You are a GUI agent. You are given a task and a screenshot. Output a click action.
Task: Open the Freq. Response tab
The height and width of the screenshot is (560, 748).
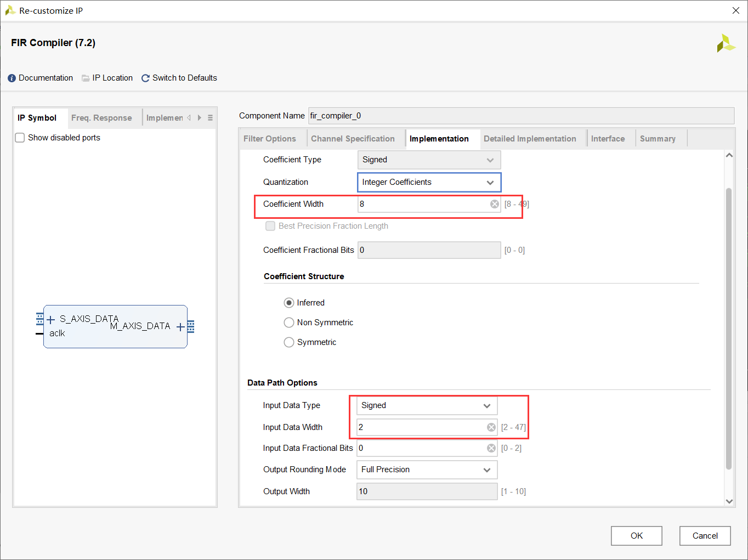click(x=101, y=118)
